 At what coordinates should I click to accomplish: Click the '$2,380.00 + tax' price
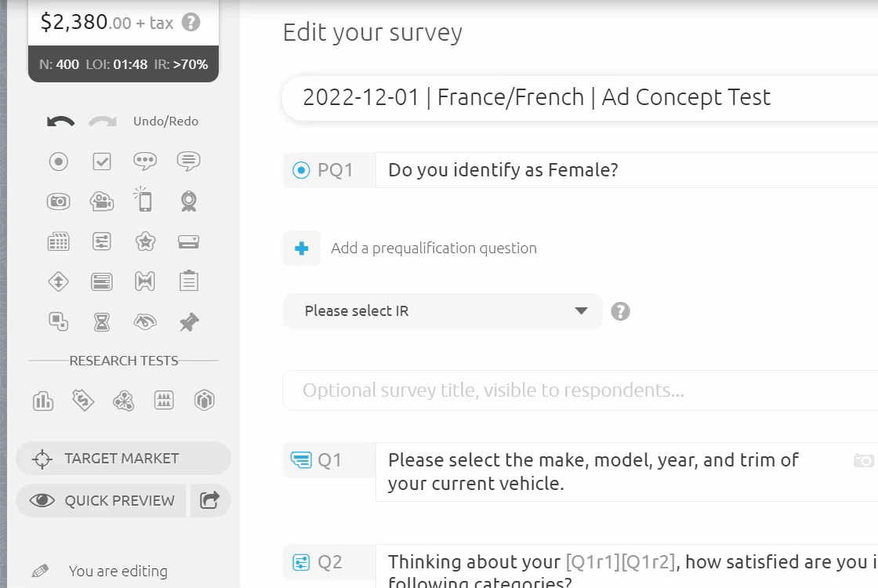(x=107, y=23)
